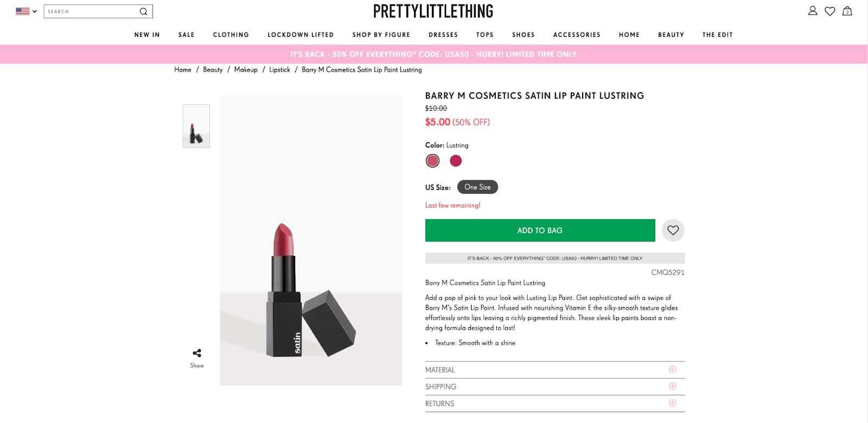The width and height of the screenshot is (868, 423).
Task: Click the Share icon below thumbnail
Action: [197, 353]
